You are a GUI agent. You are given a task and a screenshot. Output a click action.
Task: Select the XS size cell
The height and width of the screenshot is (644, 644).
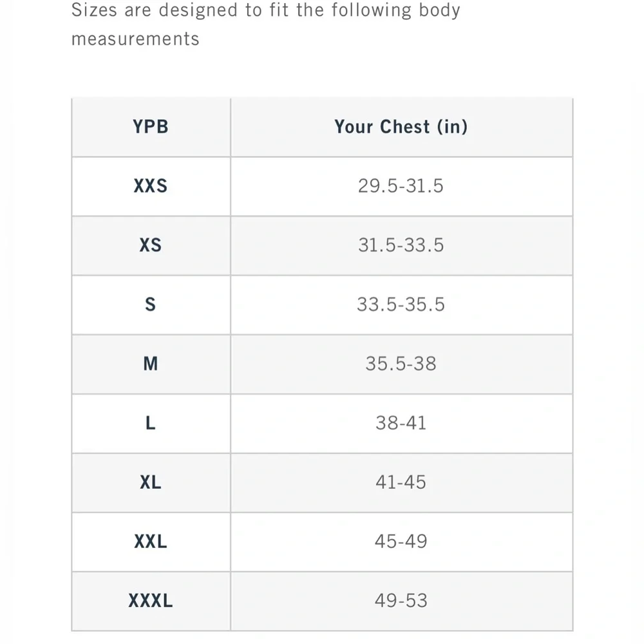(151, 245)
